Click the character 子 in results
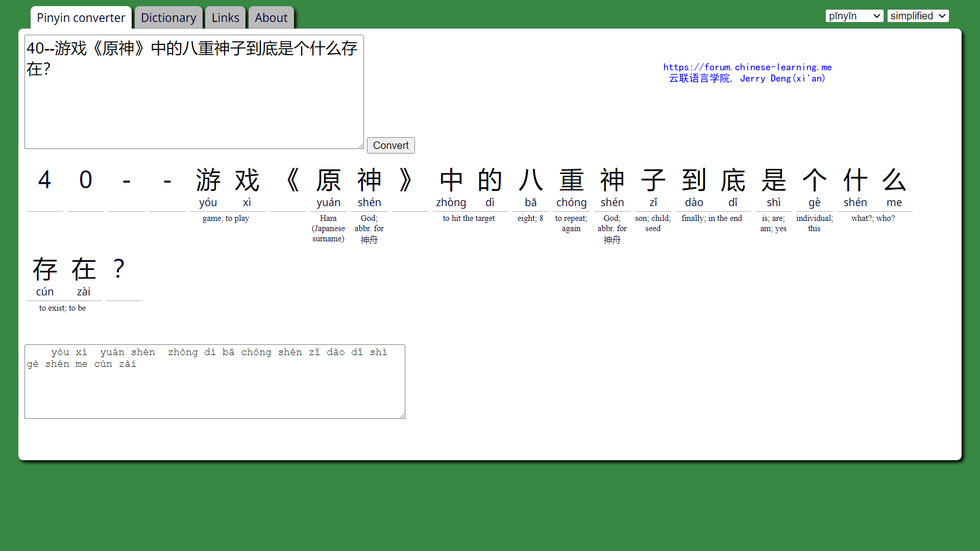980x551 pixels. pos(653,180)
